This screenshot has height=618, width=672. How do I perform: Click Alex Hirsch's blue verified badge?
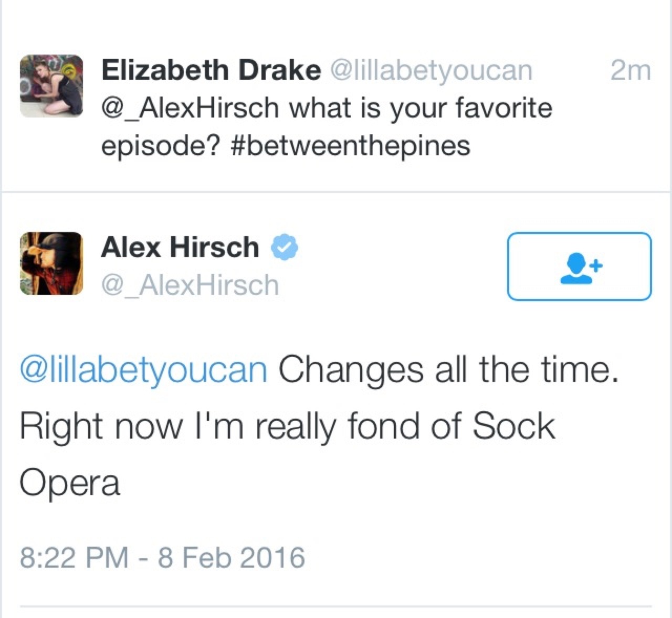click(284, 247)
